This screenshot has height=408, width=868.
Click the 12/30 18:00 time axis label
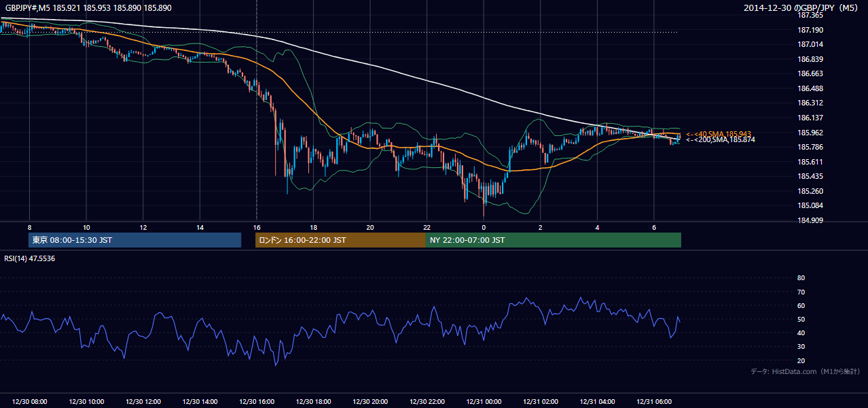[313, 402]
